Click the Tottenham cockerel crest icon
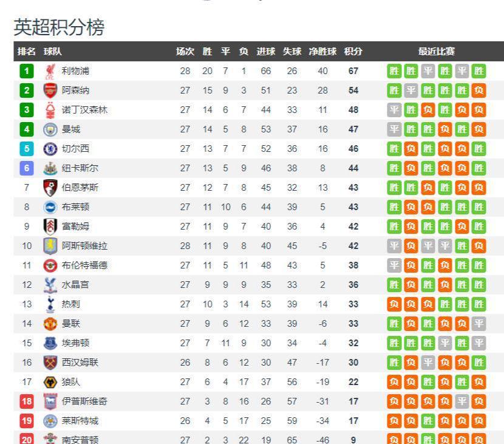The image size is (504, 444). 50,304
